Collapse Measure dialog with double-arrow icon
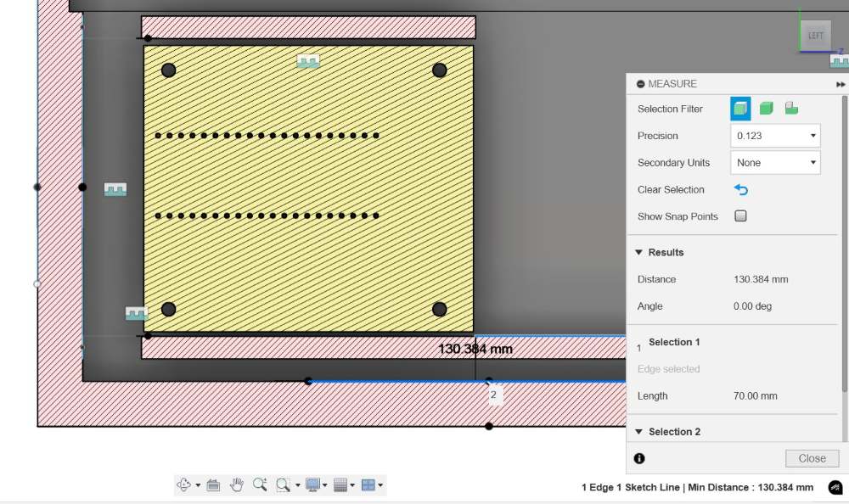This screenshot has width=849, height=504. tap(841, 85)
